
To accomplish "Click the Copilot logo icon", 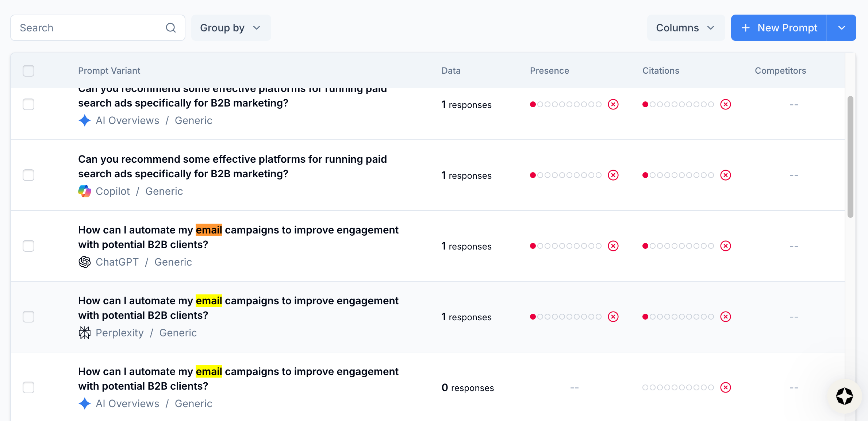I will 85,191.
